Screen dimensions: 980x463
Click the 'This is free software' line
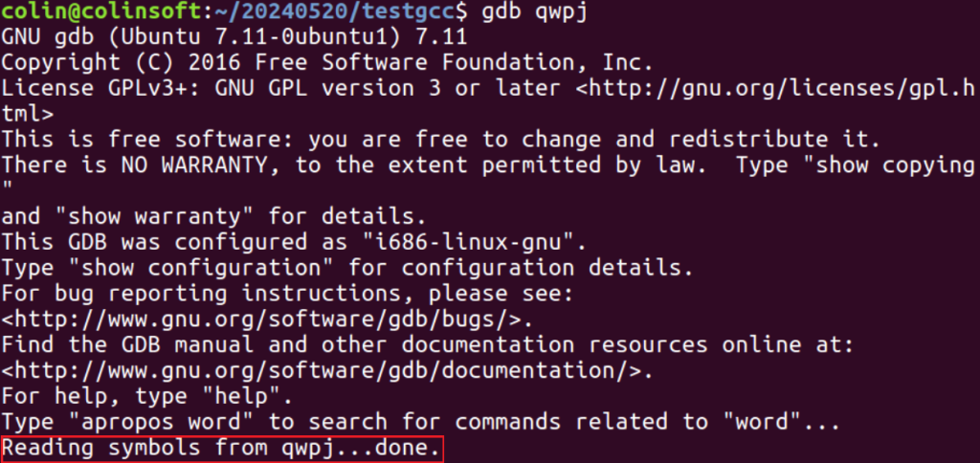pos(441,140)
